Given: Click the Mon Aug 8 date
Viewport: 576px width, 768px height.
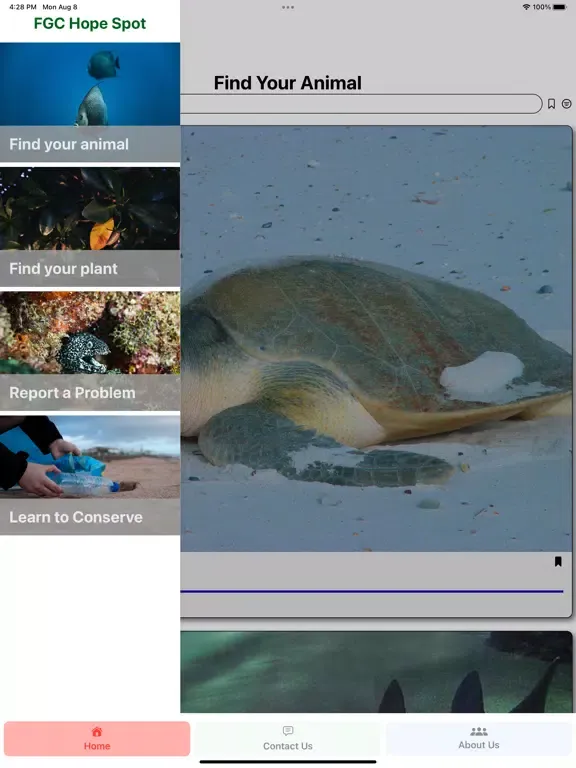Looking at the screenshot, I should tap(60, 7).
